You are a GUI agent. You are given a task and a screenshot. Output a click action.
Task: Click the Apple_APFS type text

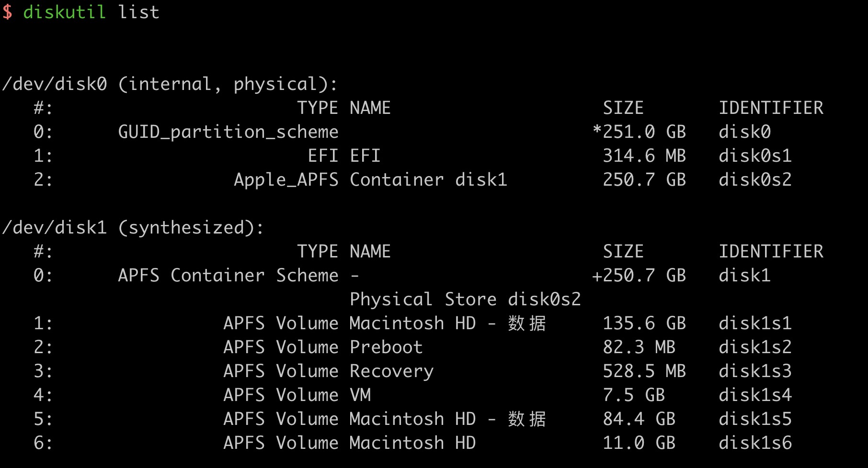point(286,180)
